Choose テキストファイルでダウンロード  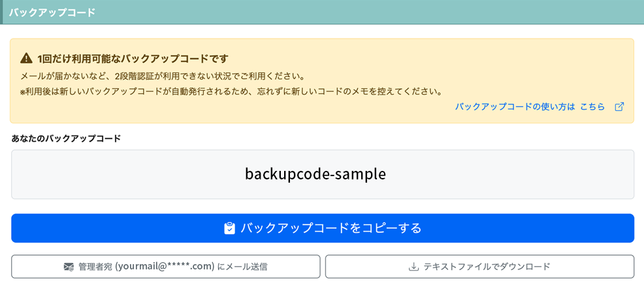[x=479, y=267]
